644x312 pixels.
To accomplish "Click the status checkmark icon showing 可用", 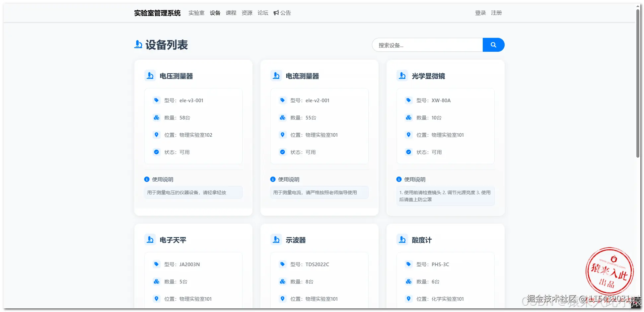I will pyautogui.click(x=156, y=152).
